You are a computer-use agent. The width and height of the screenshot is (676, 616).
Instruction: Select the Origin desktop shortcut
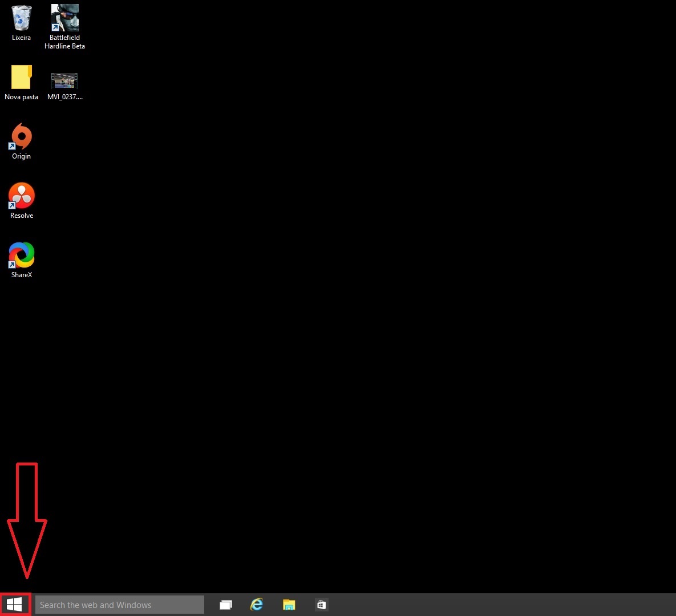pyautogui.click(x=21, y=136)
